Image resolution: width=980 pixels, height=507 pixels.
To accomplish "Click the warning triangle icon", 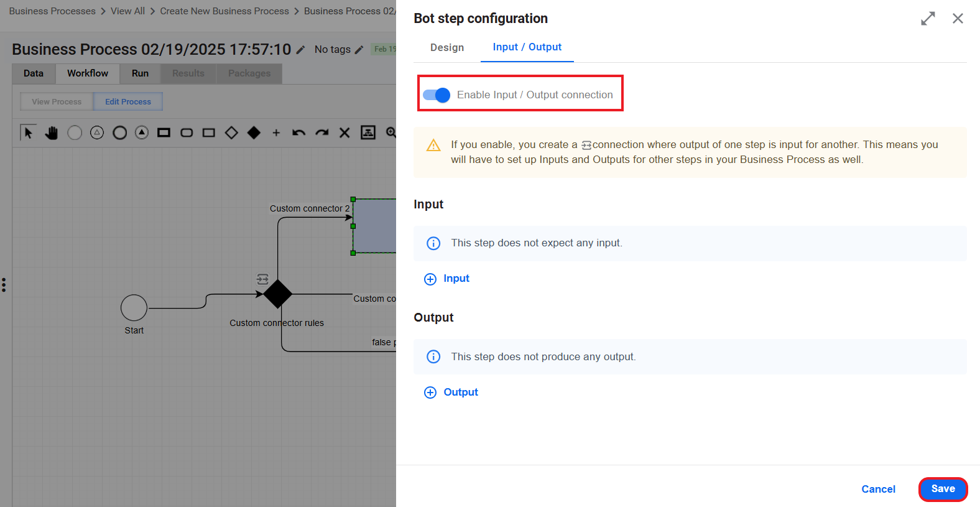I will pos(433,146).
